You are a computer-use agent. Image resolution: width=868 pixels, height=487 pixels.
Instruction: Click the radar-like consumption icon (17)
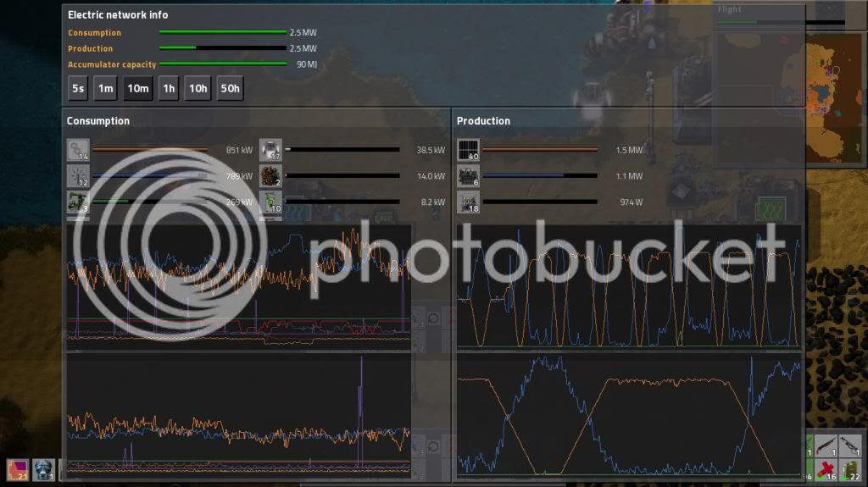click(x=270, y=150)
